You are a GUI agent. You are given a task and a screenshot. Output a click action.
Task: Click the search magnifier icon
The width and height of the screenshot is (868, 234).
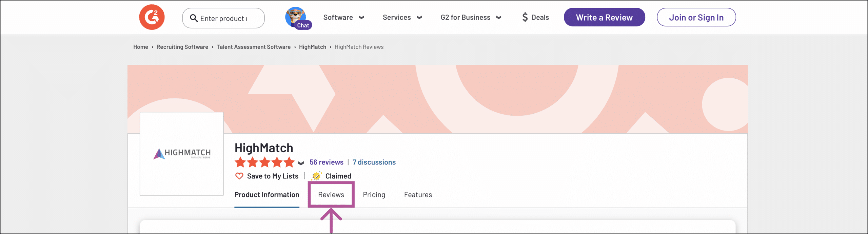point(194,18)
